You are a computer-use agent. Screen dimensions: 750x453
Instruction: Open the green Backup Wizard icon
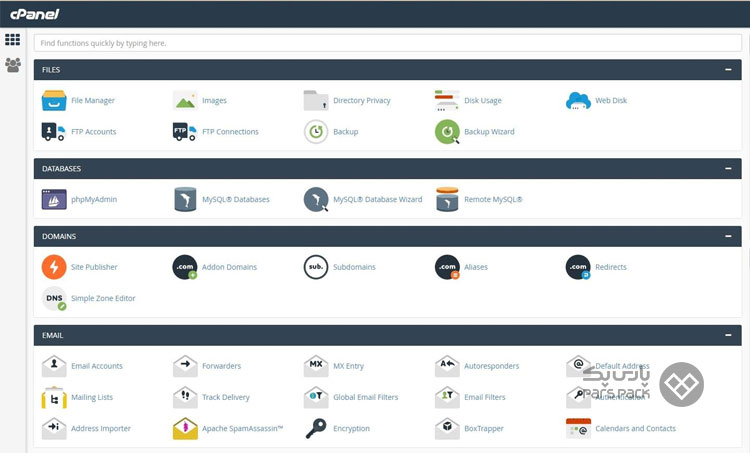pyautogui.click(x=447, y=132)
